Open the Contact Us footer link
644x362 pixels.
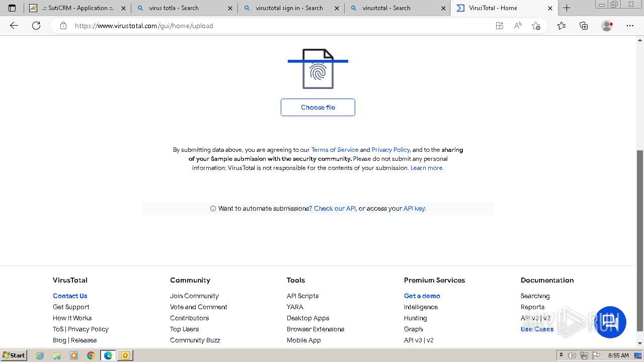click(70, 296)
